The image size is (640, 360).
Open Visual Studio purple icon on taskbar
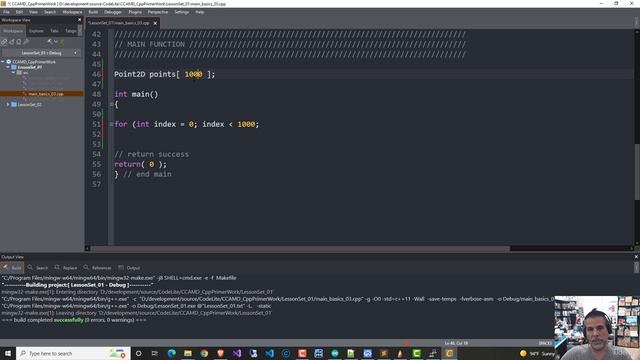pyautogui.click(x=237, y=353)
